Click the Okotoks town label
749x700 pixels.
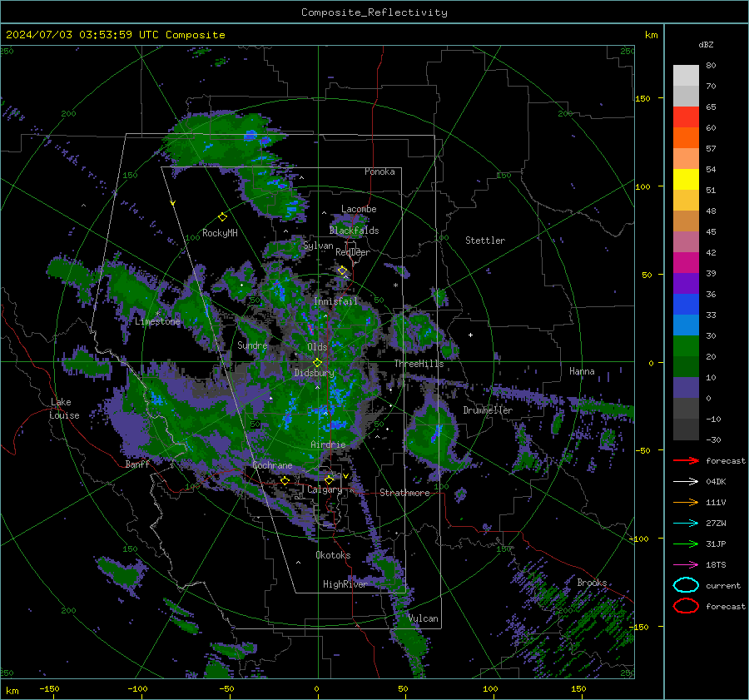click(x=333, y=555)
